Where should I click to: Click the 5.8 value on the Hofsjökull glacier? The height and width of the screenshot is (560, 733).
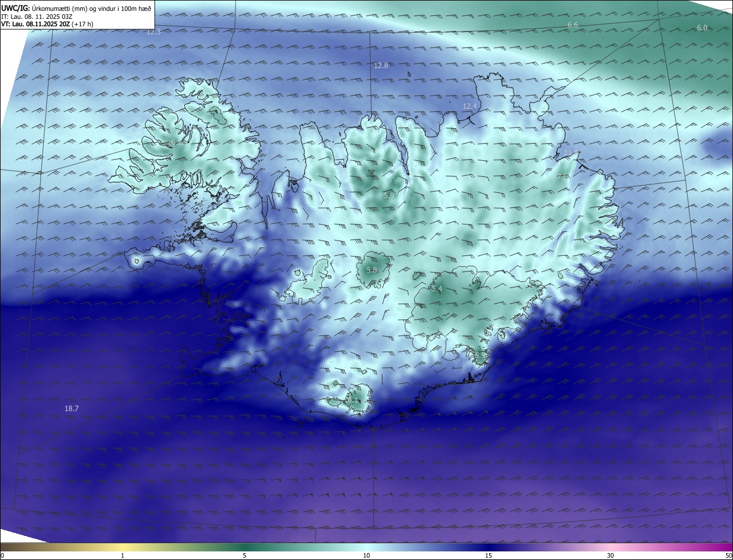(x=372, y=270)
